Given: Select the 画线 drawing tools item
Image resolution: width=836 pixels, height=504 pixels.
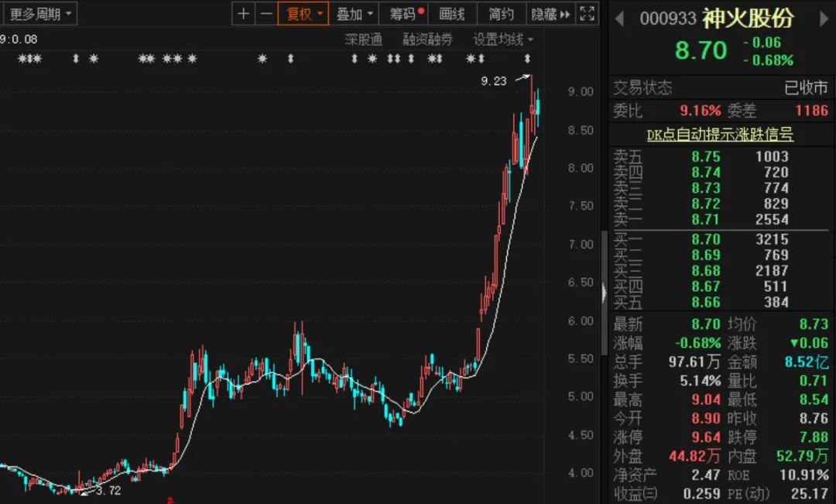Looking at the screenshot, I should 452,14.
